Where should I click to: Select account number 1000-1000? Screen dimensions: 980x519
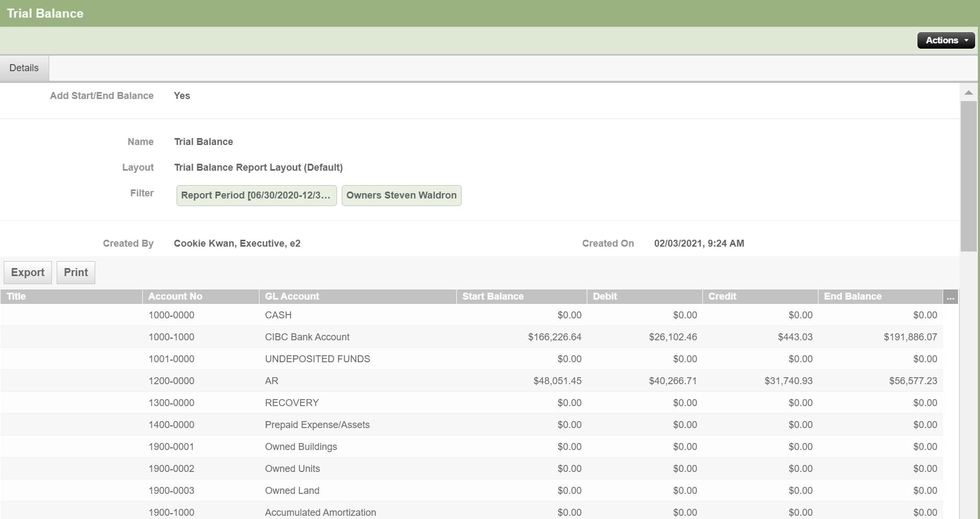(171, 337)
